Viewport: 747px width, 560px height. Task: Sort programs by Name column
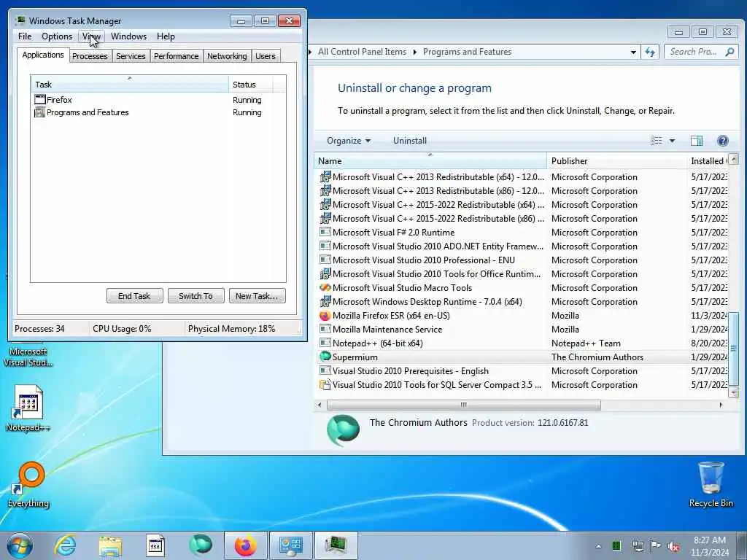[x=430, y=161]
